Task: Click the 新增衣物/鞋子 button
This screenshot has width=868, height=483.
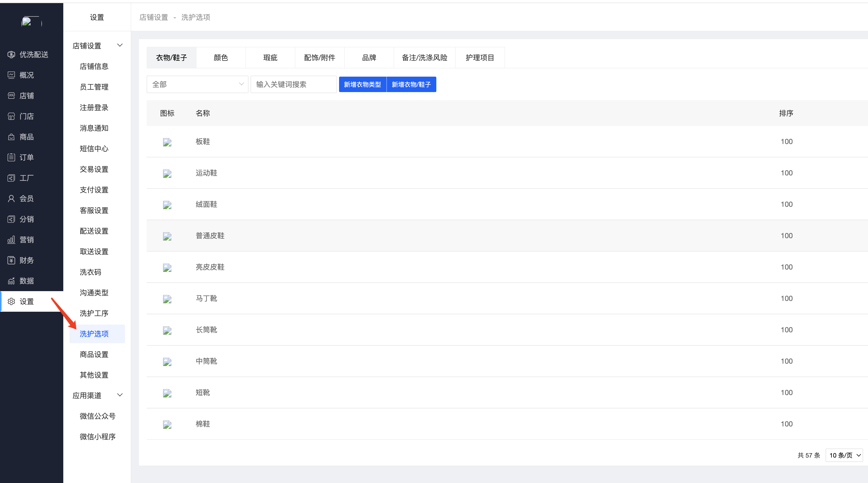Action: pos(411,84)
